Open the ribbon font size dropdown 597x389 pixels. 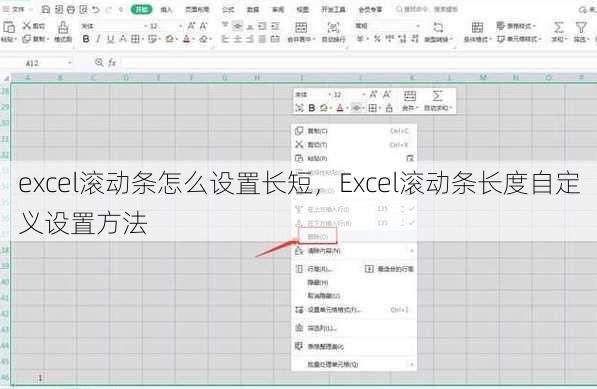(x=180, y=26)
